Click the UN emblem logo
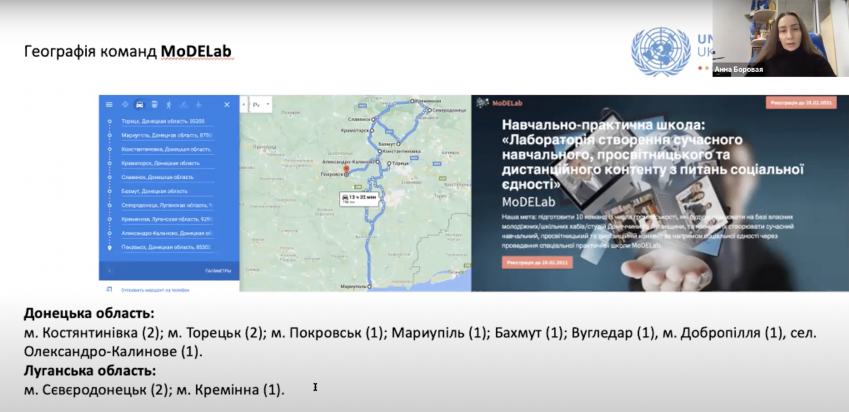849x412 pixels. [x=661, y=52]
